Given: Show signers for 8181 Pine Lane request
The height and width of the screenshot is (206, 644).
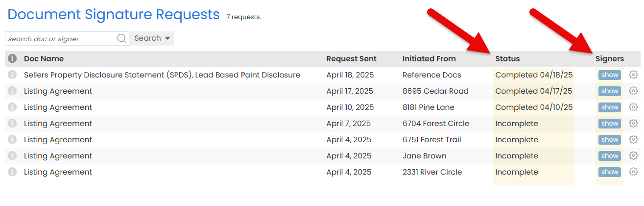Looking at the screenshot, I should point(610,107).
